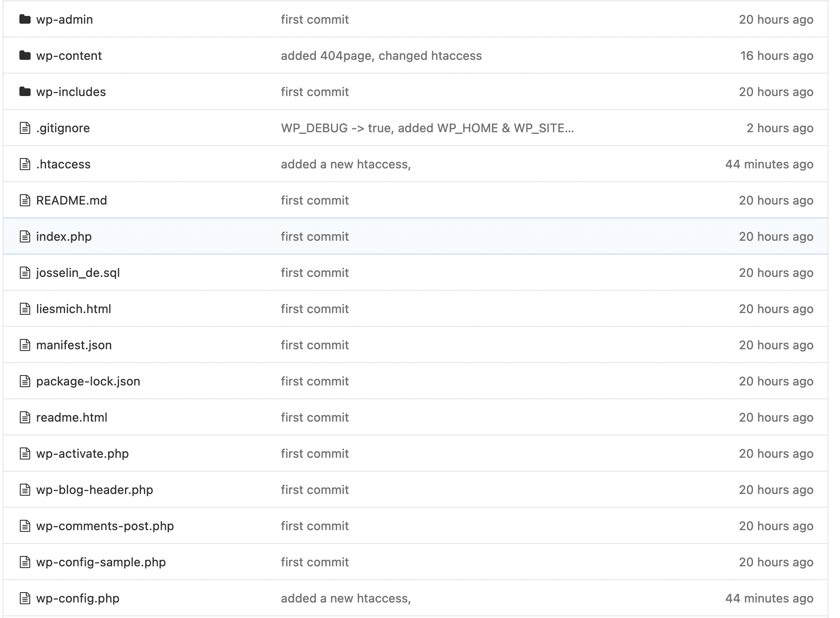Click 'first commit' message for wp-blog-header.php
This screenshot has width=840, height=618.
click(315, 490)
